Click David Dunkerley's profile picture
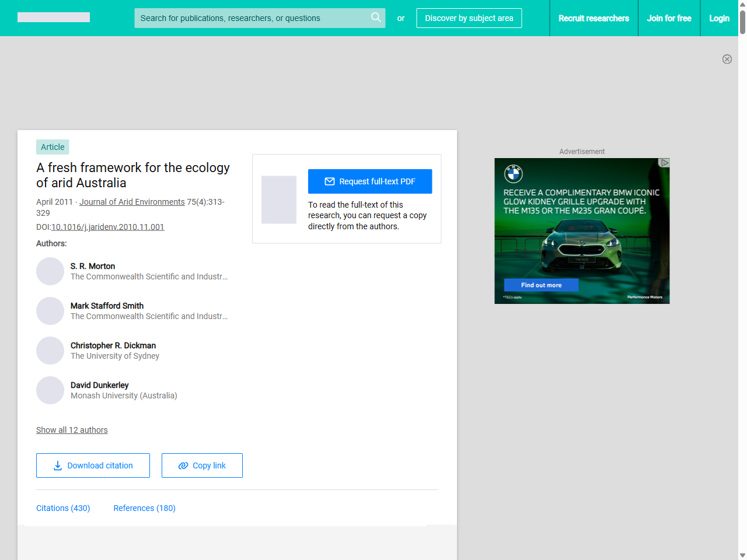This screenshot has width=747, height=560. [50, 390]
